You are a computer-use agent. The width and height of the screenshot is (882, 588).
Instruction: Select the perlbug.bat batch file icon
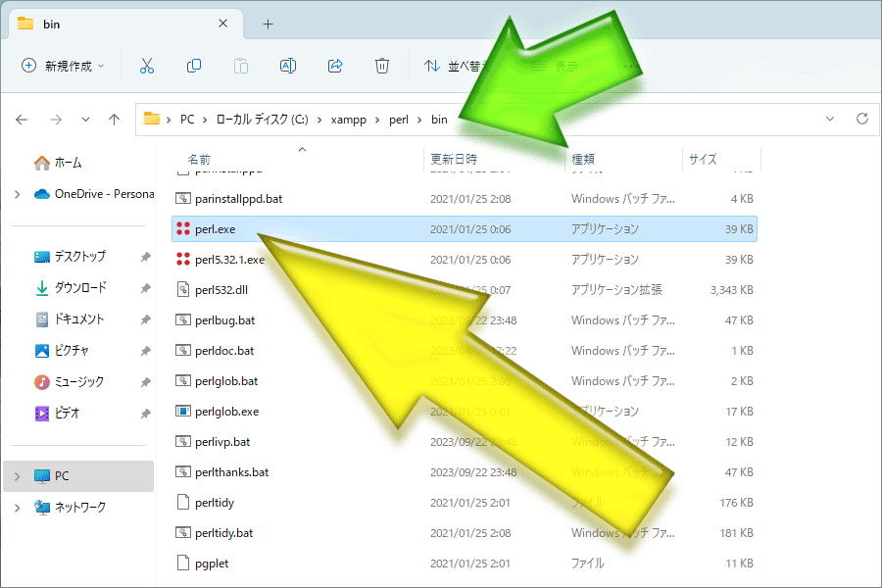(x=183, y=320)
